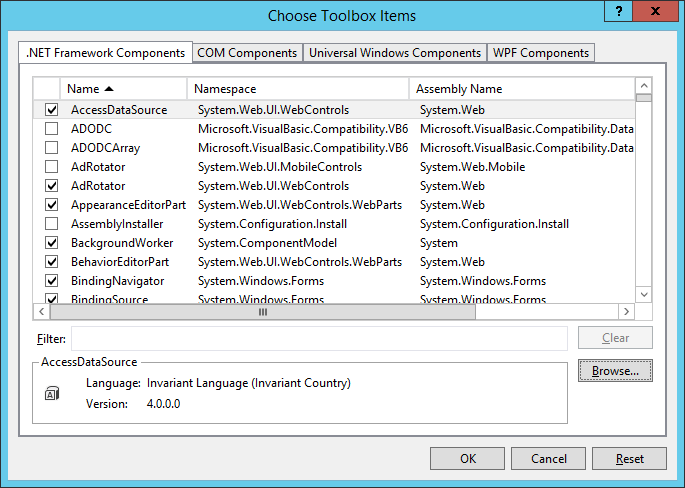Screen dimensions: 685x488
Task: Select the .NET Framework Components tab
Action: (x=105, y=52)
